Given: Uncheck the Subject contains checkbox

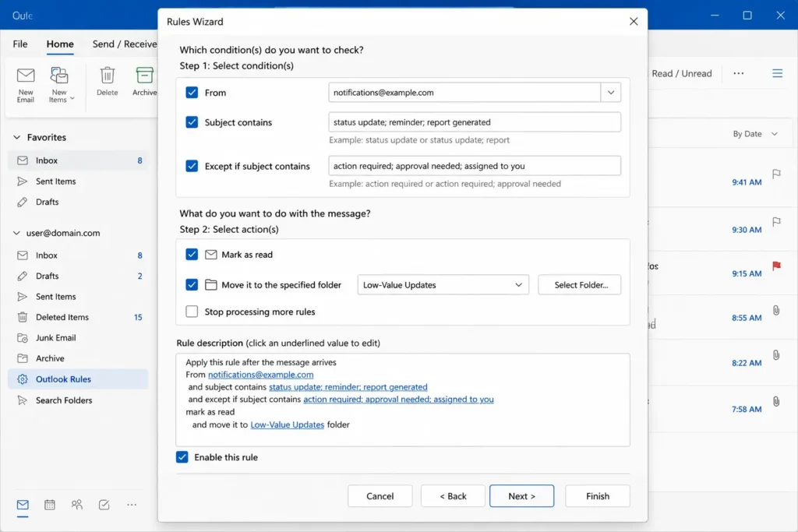Looking at the screenshot, I should pyautogui.click(x=192, y=122).
